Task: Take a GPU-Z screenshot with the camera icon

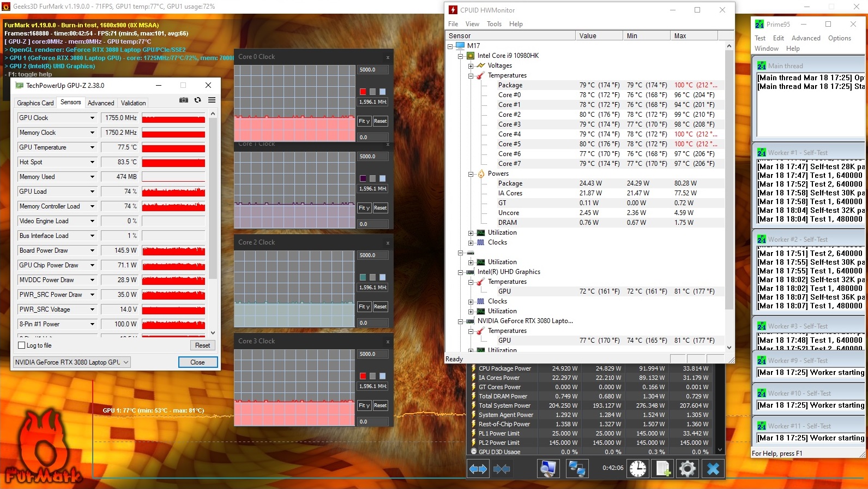Action: tap(184, 100)
